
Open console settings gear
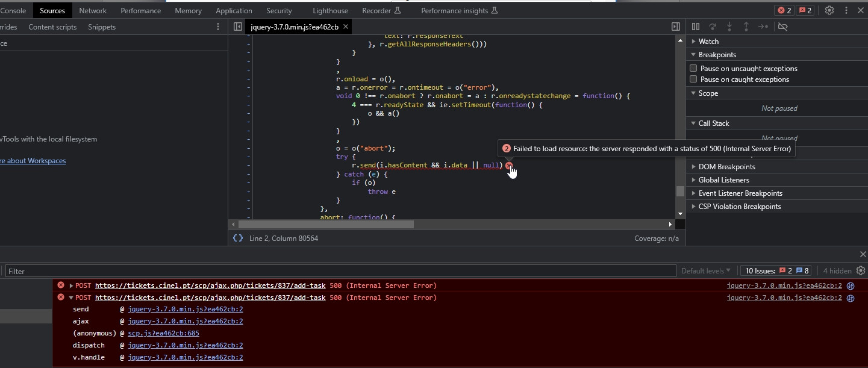pos(861,270)
